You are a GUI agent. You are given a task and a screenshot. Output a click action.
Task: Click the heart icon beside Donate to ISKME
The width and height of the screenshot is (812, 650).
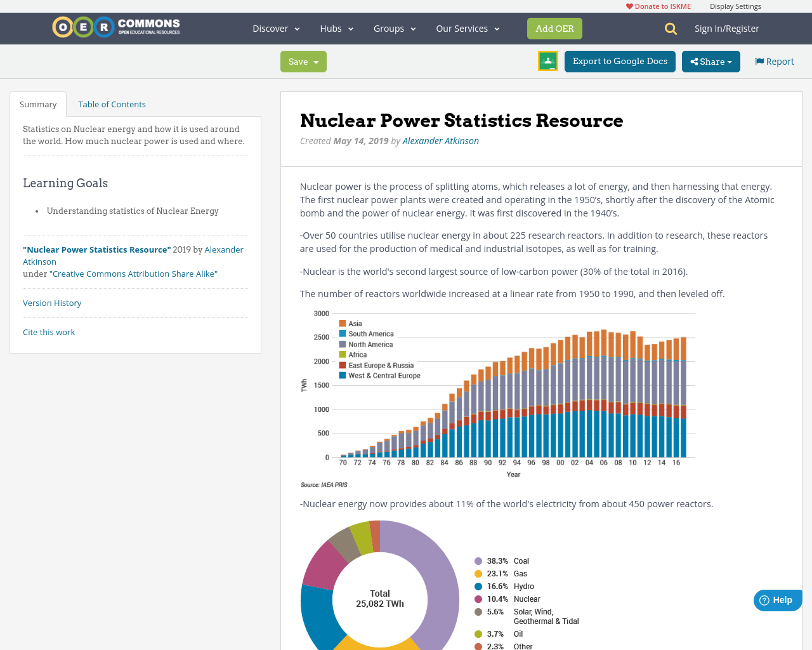(628, 5)
